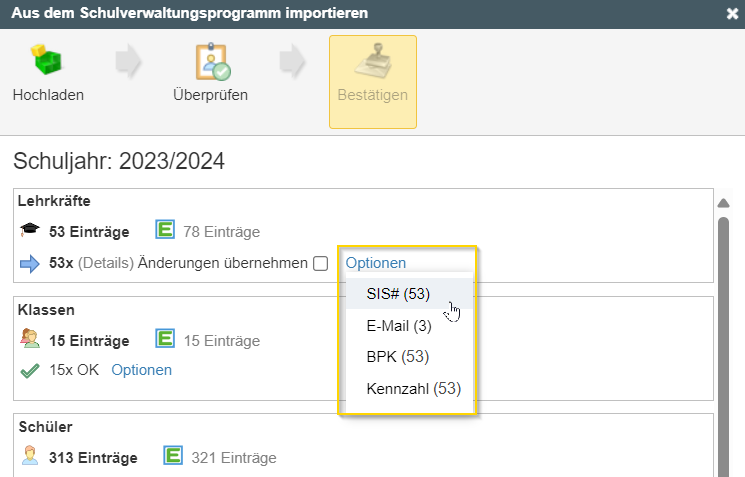The width and height of the screenshot is (745, 477).
Task: Click the Bestätigen stamp icon
Action: 373,60
